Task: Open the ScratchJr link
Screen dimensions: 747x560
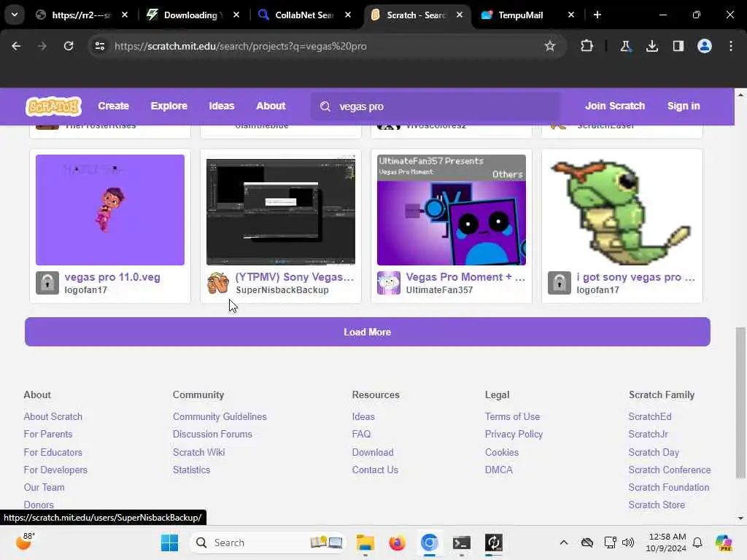Action: pyautogui.click(x=648, y=435)
